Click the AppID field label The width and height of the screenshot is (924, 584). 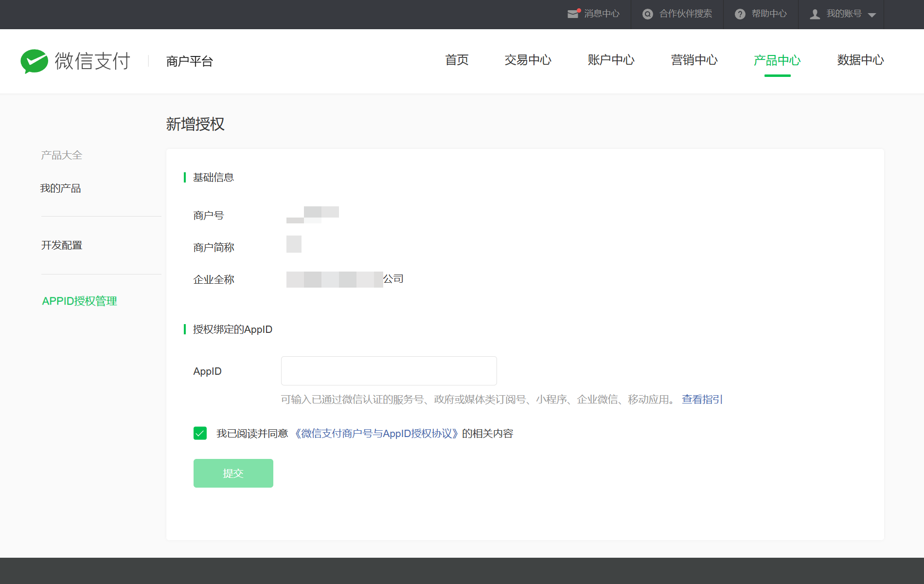207,371
